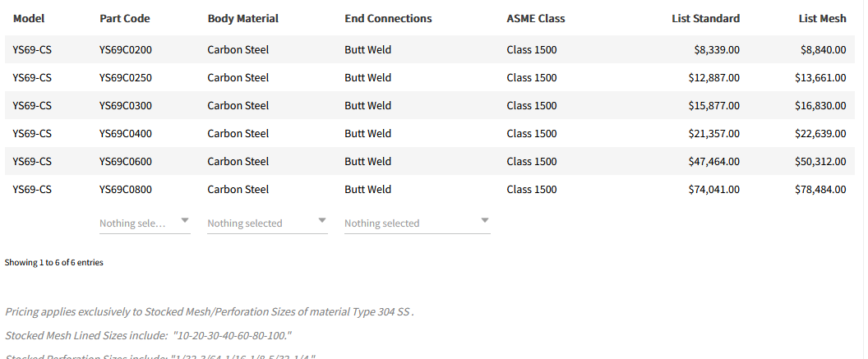The image size is (868, 359).
Task: Sort by the End Connections column header
Action: 388,18
